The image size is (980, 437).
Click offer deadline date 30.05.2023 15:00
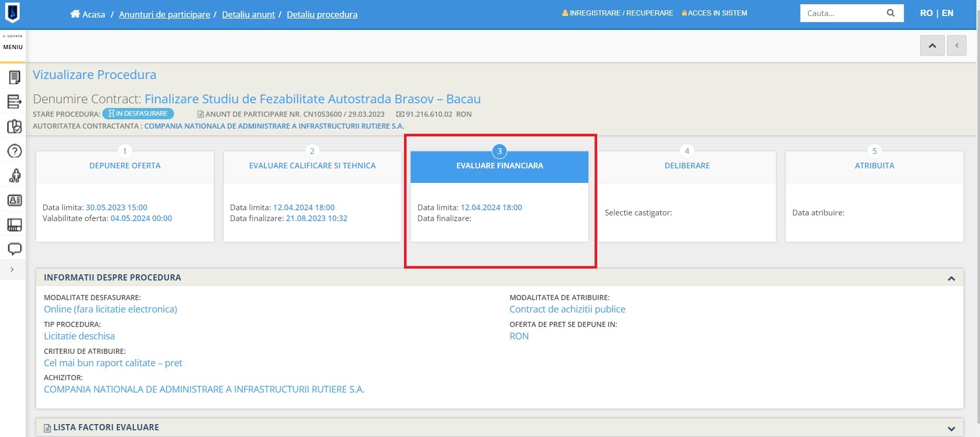116,207
